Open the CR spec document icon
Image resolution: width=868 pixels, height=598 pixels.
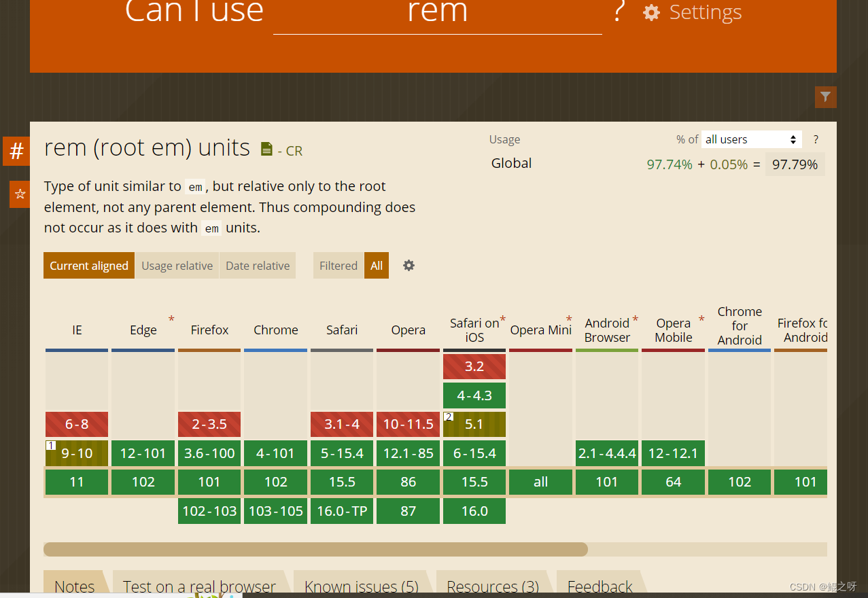click(x=266, y=149)
